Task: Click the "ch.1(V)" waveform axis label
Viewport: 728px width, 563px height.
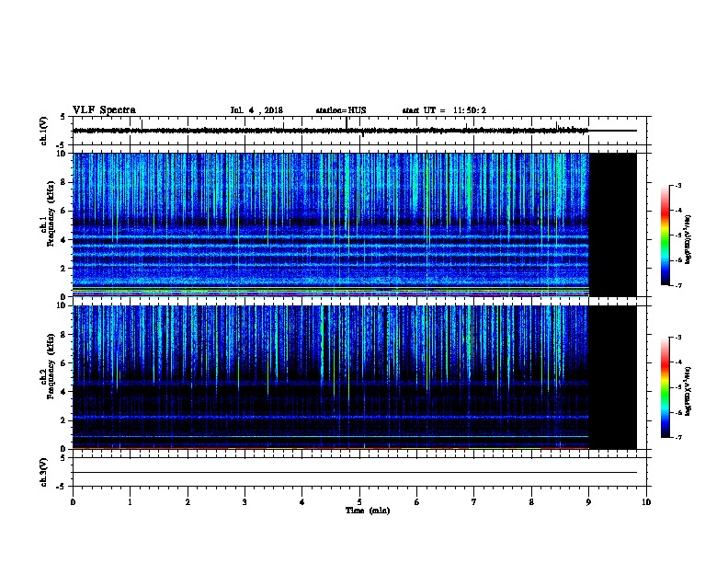Action: pyautogui.click(x=43, y=131)
